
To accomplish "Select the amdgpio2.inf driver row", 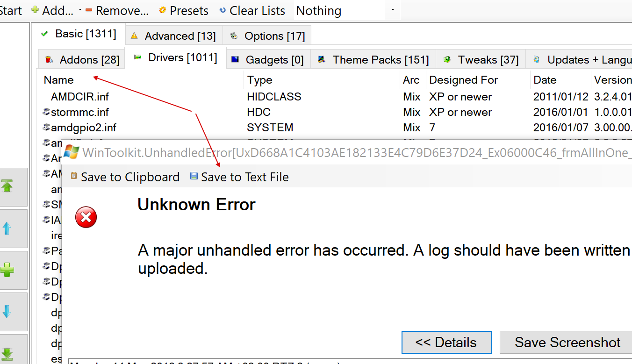I will (x=335, y=128).
